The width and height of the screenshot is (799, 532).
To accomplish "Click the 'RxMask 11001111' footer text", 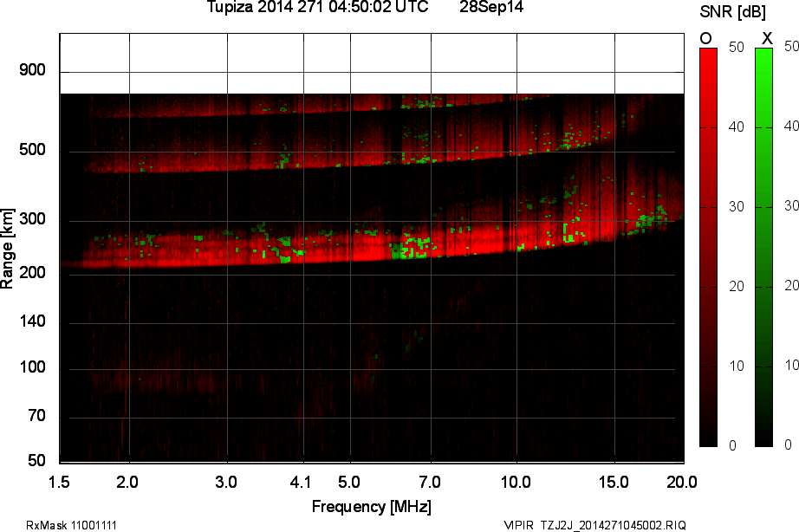I will point(71,525).
